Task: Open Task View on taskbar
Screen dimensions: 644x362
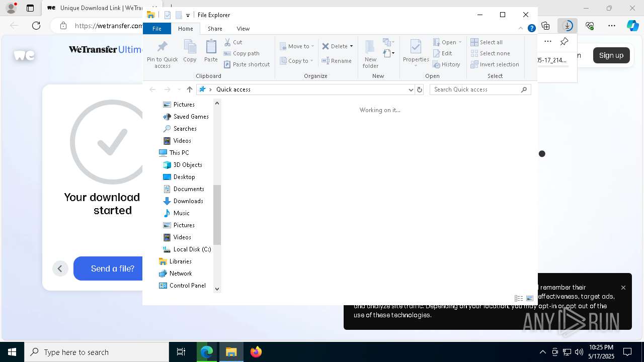Action: coord(181,352)
